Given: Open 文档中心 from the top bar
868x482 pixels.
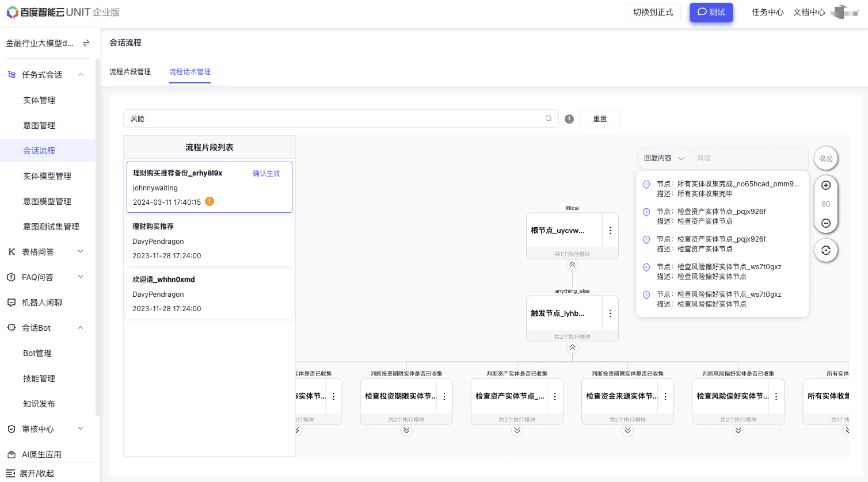Looking at the screenshot, I should click(x=809, y=12).
